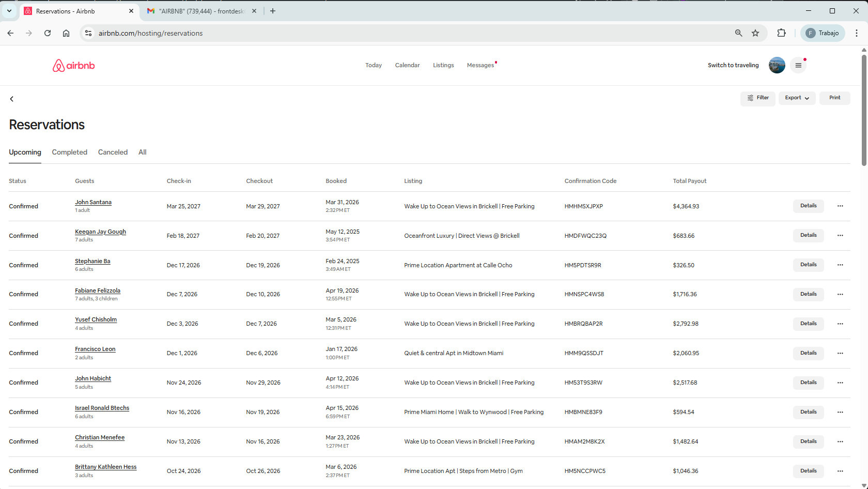Reload the page
This screenshot has width=868, height=489.
coord(48,33)
